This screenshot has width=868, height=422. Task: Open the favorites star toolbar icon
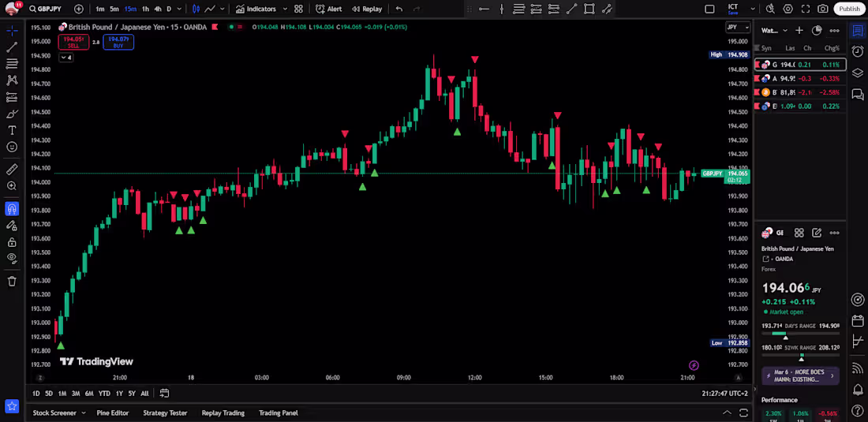click(x=12, y=406)
